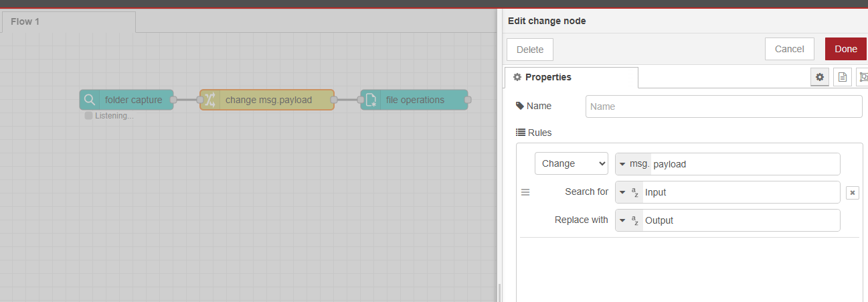Click the Cancel button

coord(789,49)
